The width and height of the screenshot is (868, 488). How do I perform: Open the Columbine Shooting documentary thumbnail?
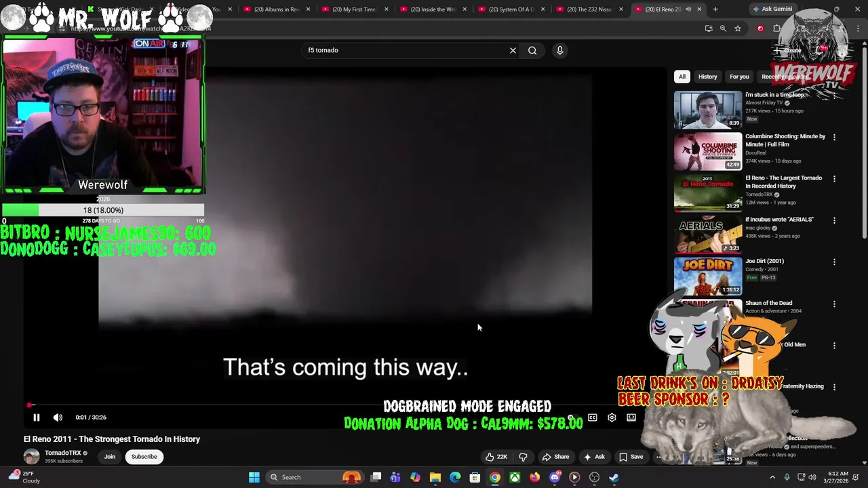708,151
